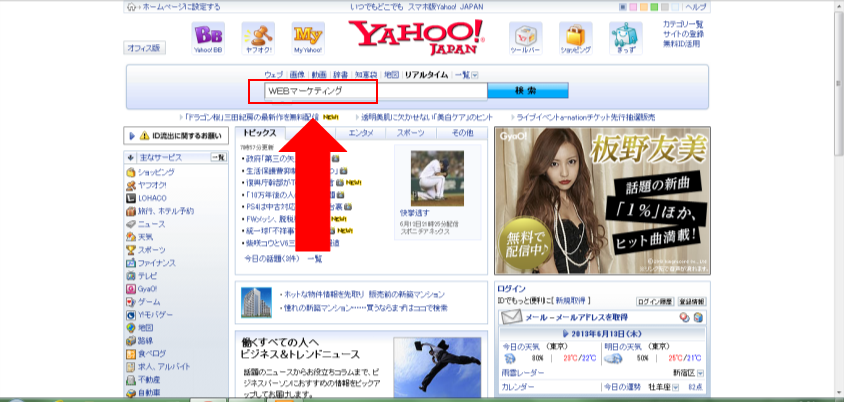The width and height of the screenshot is (847, 405).
Task: Open the きっず robot icon
Action: coord(626,38)
